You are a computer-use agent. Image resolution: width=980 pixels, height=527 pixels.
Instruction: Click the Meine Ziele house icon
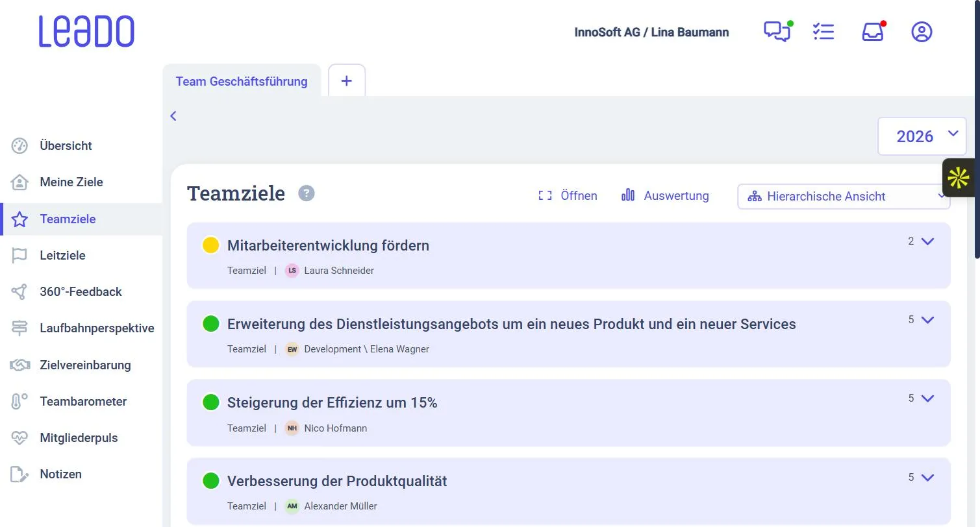click(x=19, y=182)
